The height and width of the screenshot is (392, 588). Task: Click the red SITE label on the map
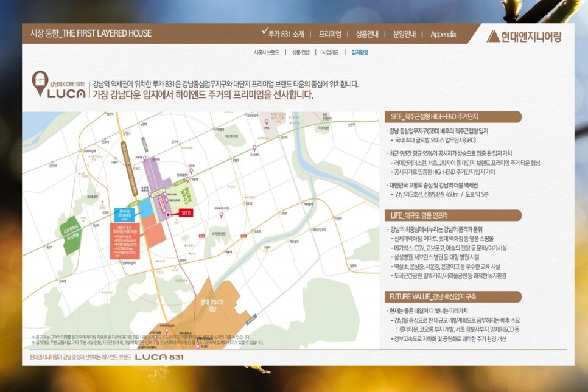tap(186, 212)
